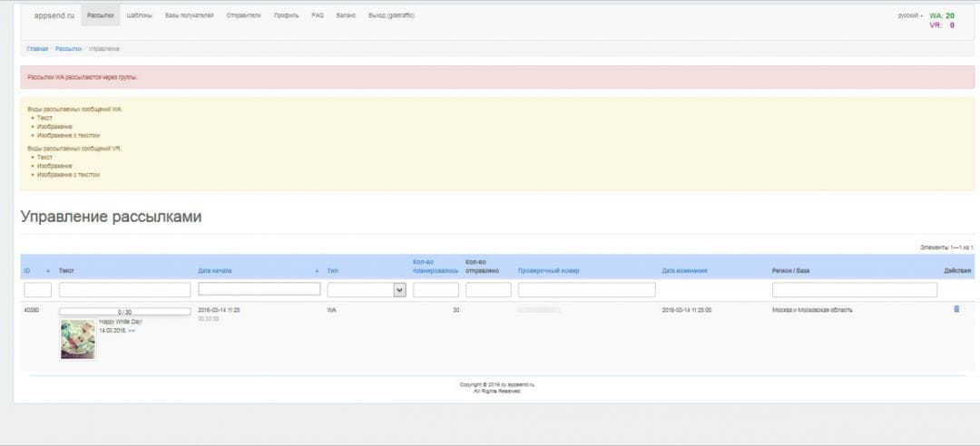Screen dimensions: 980x446
Task: Select the start date 2016-03-14 11:25
Action: click(219, 310)
